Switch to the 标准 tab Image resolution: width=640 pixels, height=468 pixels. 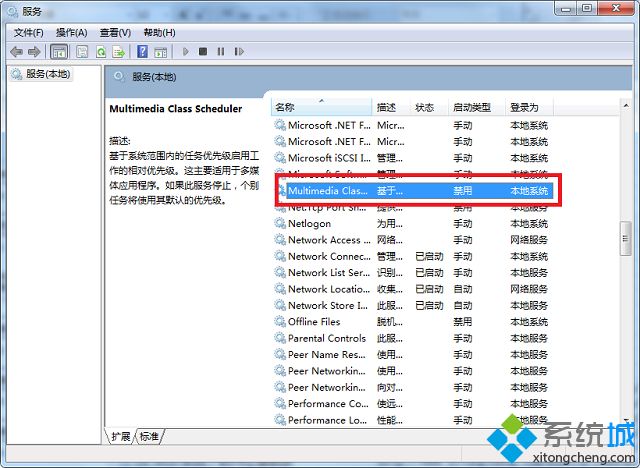tap(149, 437)
